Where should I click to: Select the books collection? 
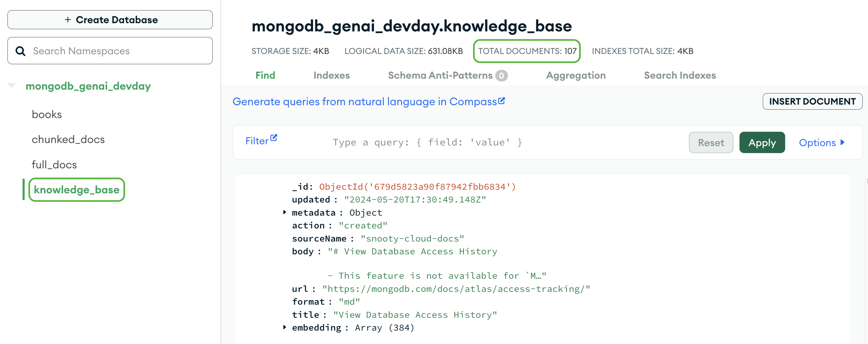pyautogui.click(x=47, y=114)
